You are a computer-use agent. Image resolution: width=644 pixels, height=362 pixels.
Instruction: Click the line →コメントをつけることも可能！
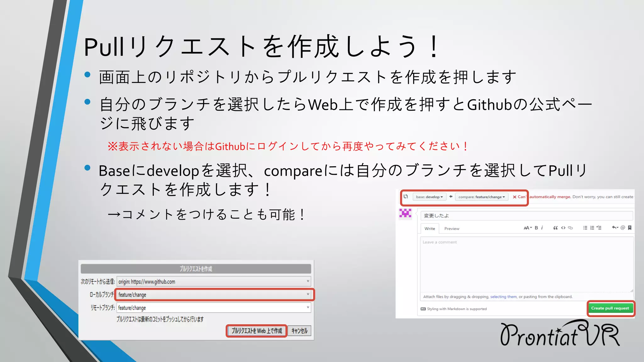206,215
